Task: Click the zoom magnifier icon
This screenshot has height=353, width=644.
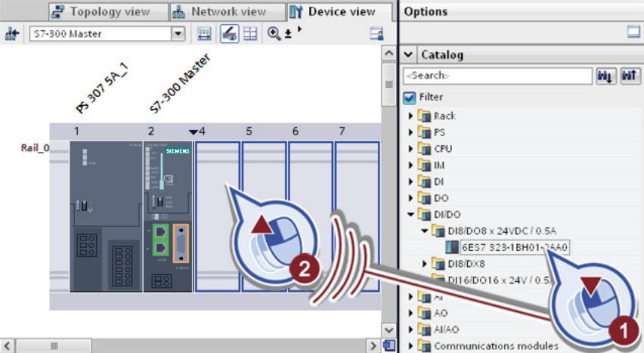Action: 274,34
